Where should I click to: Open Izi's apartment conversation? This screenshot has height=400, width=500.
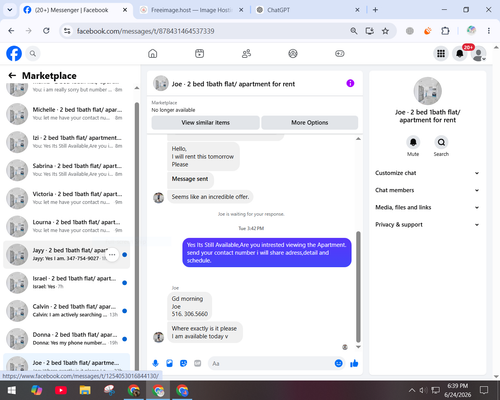(x=67, y=142)
